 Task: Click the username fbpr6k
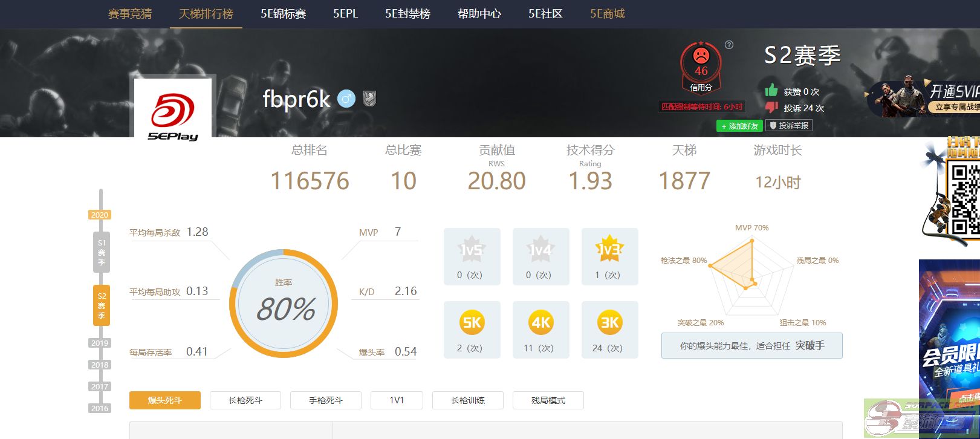pos(296,99)
